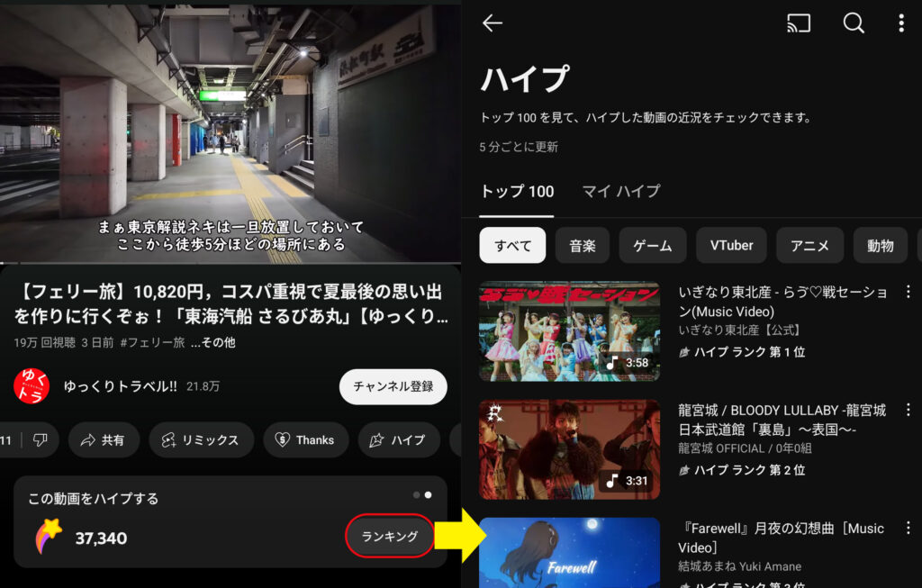Filter the ranking by VTuber chip

click(x=731, y=245)
